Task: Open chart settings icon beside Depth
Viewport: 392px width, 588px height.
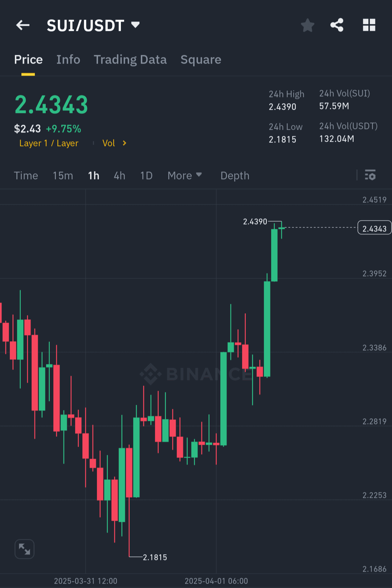Action: tap(371, 176)
